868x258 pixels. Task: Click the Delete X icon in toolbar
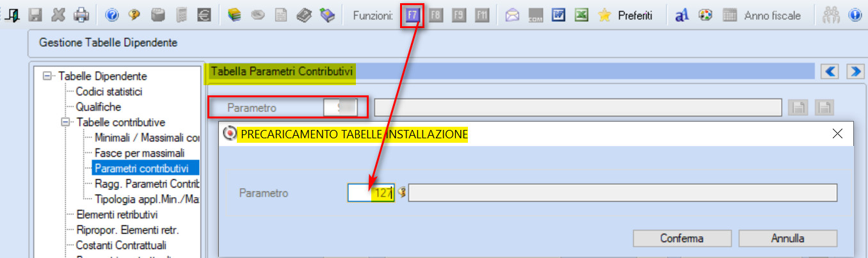tap(58, 14)
